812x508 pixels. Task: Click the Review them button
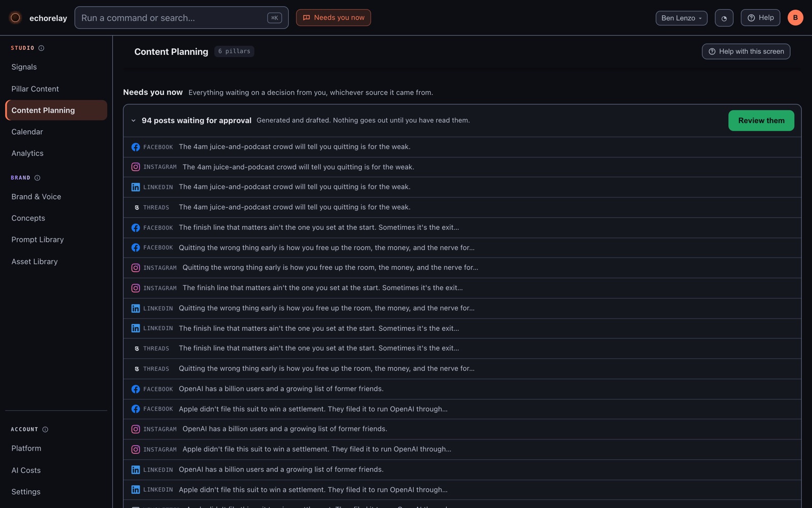point(761,120)
